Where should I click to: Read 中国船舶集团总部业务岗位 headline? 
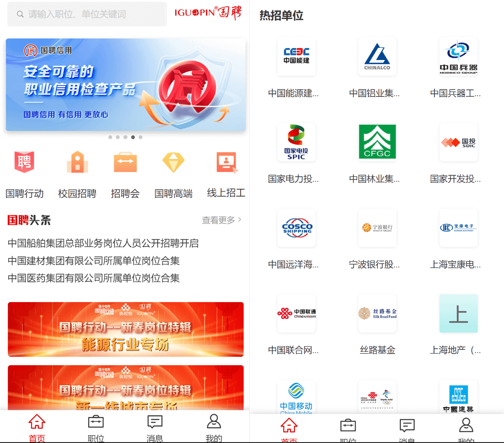click(103, 243)
